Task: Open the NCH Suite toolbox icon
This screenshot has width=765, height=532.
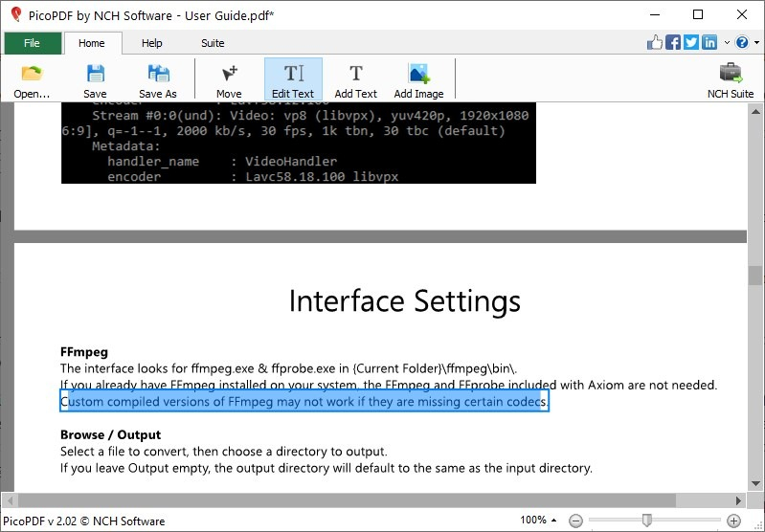Action: pos(731,79)
